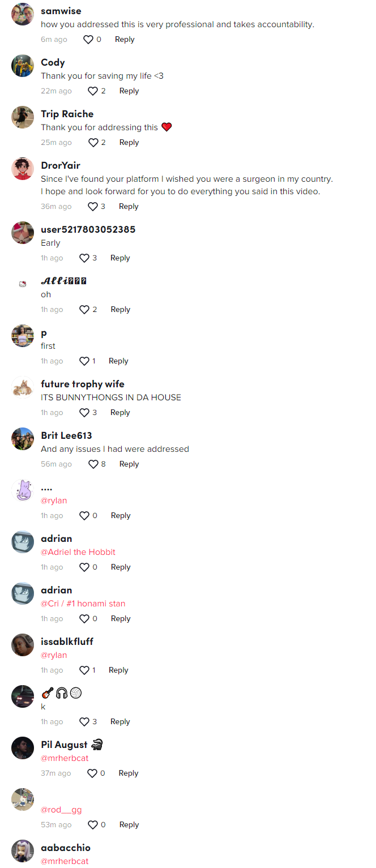Open the @Cri / #1 honami stan mention
Viewport: 376px width, 868px height.
(83, 604)
